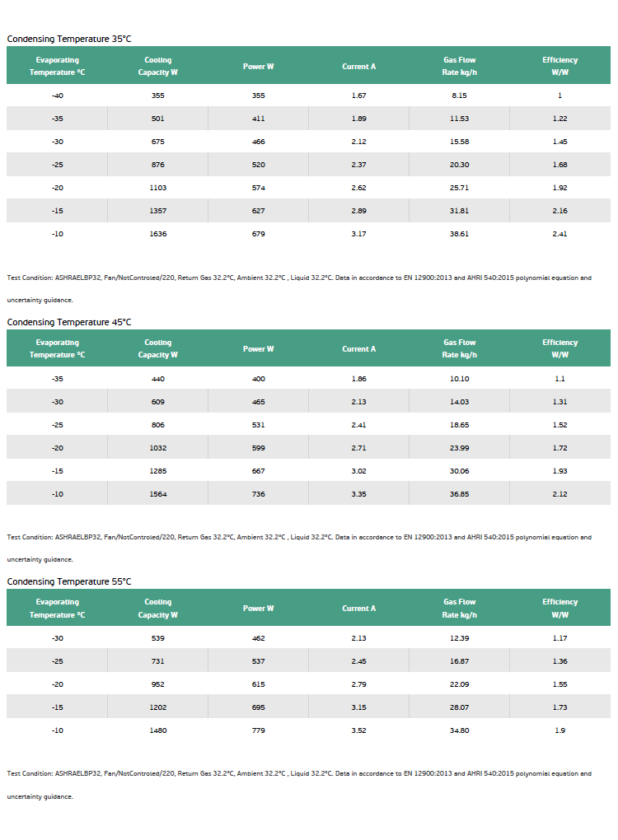Viewport: 618px width, 840px height.
Task: Select current value 3.35 in the 45°C table
Action: (358, 494)
